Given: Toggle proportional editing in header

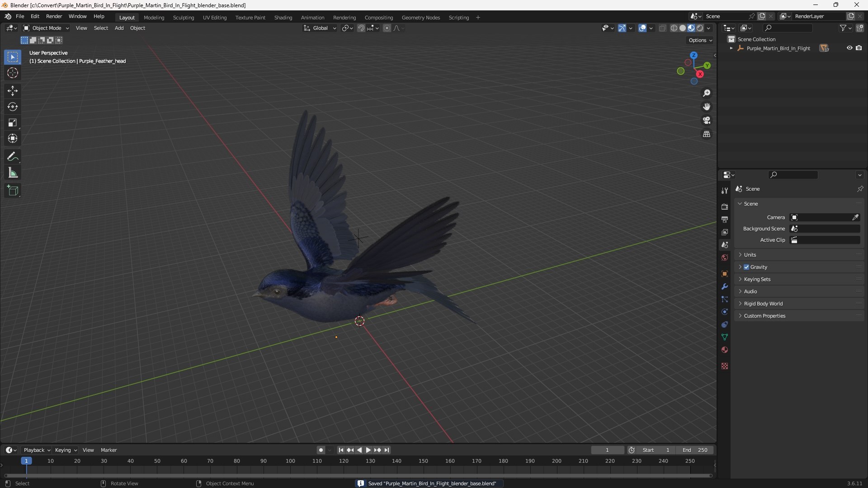Looking at the screenshot, I should [x=387, y=28].
